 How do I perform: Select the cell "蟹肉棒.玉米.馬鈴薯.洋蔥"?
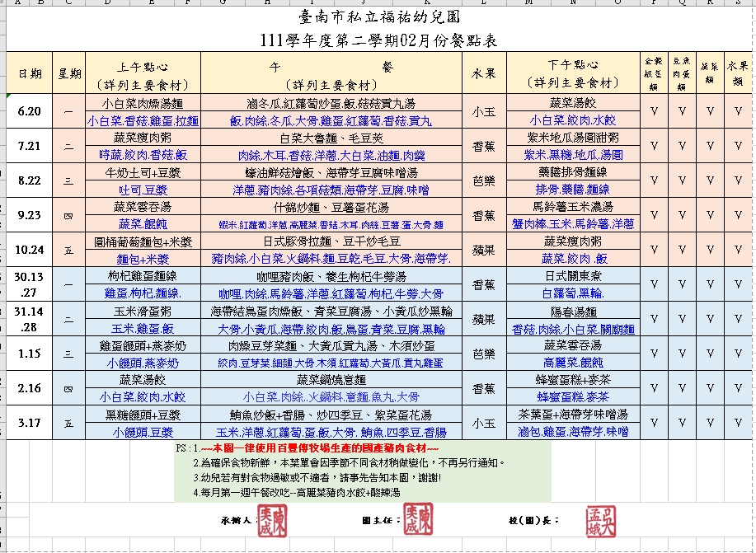pyautogui.click(x=573, y=224)
